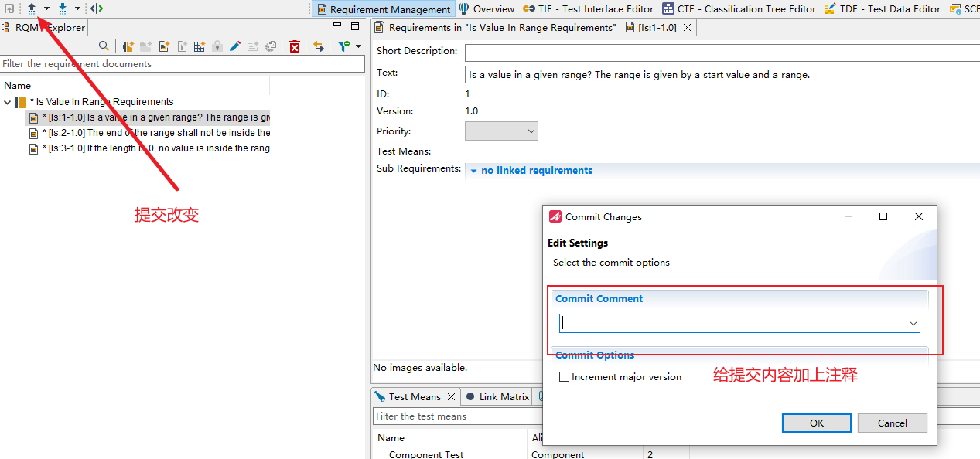Image resolution: width=980 pixels, height=459 pixels.
Task: Click the blue pencil edit icon
Action: click(235, 46)
